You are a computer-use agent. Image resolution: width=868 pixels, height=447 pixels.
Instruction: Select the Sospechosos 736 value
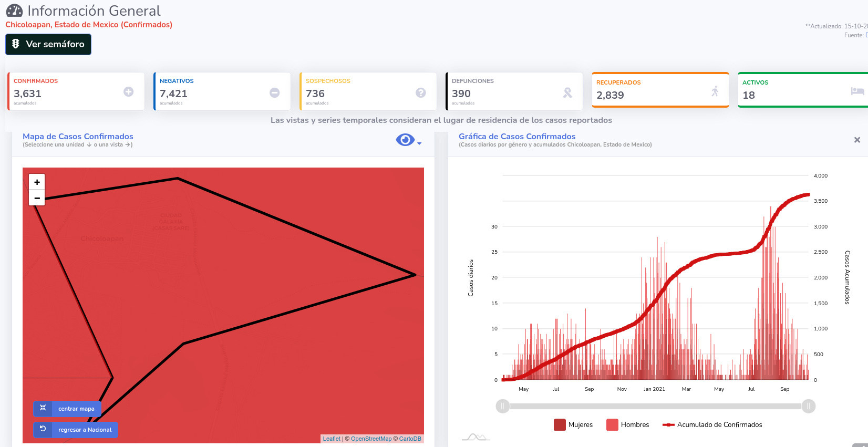click(x=315, y=93)
